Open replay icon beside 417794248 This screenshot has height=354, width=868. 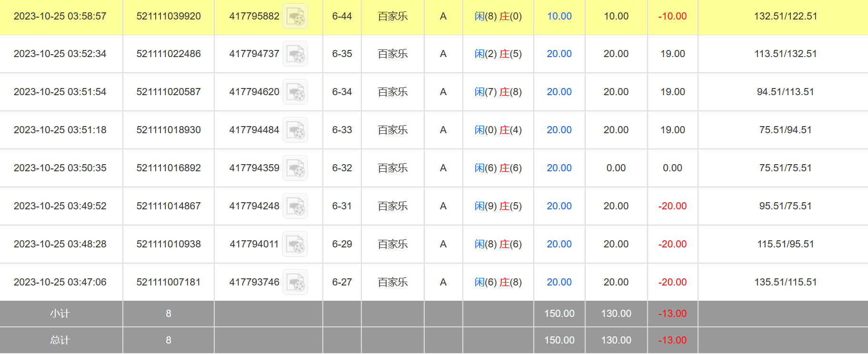pos(295,206)
